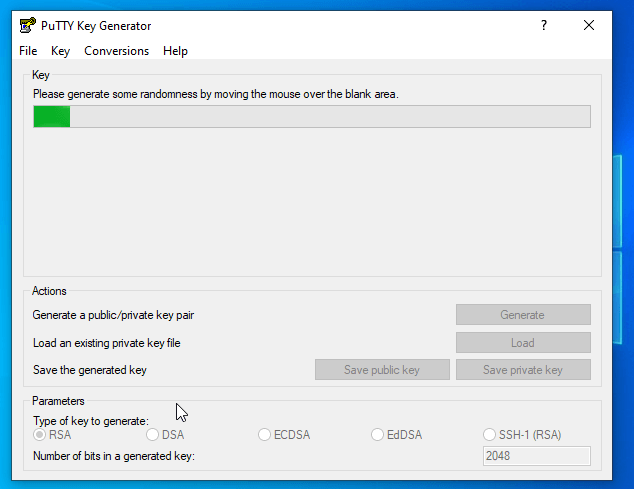Click the Generate button
This screenshot has width=634, height=489.
(523, 315)
